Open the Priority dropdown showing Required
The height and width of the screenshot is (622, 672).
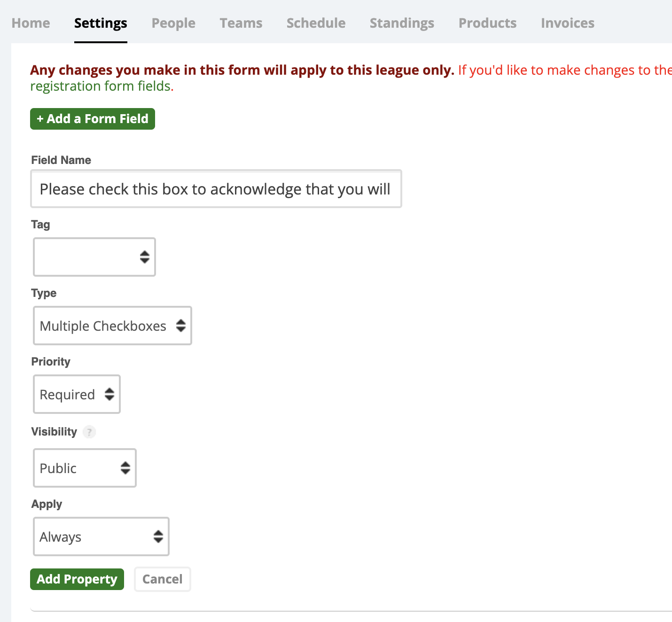(77, 394)
